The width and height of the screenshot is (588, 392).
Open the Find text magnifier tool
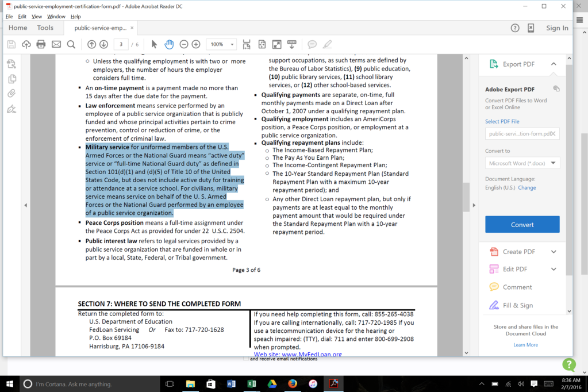pos(71,44)
